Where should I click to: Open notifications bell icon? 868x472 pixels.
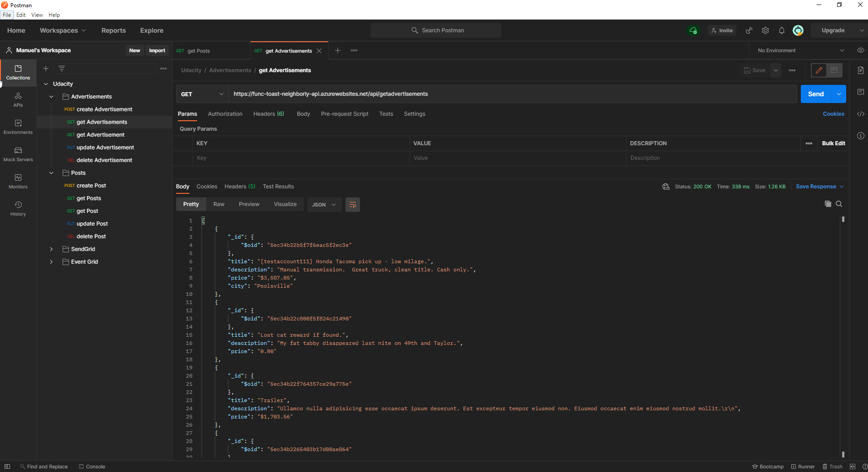coord(782,30)
